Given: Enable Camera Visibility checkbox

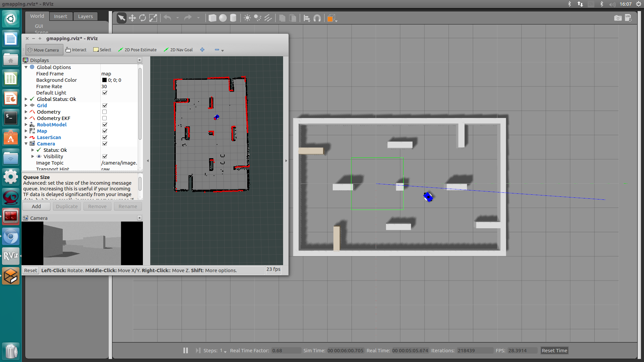Looking at the screenshot, I should tap(104, 157).
